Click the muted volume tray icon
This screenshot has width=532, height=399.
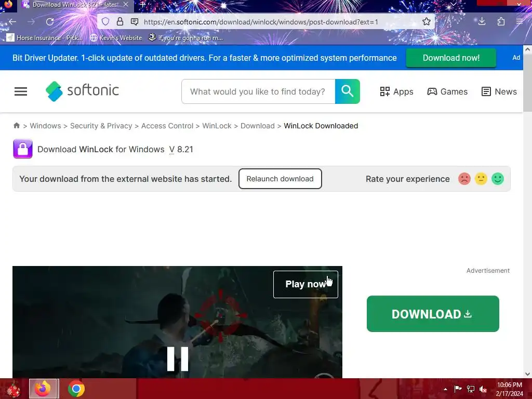(483, 389)
